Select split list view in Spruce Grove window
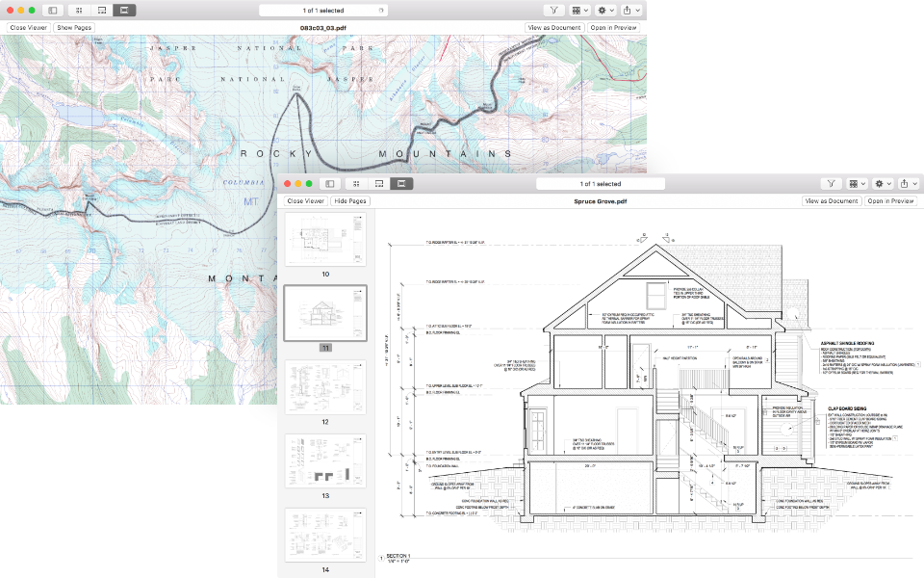This screenshot has height=578, width=924. [379, 183]
